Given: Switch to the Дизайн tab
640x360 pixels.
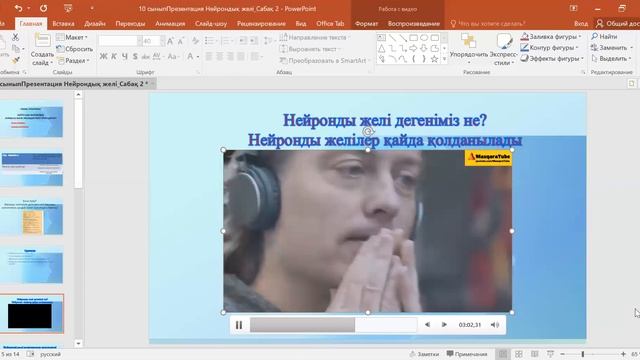Looking at the screenshot, I should 95,24.
